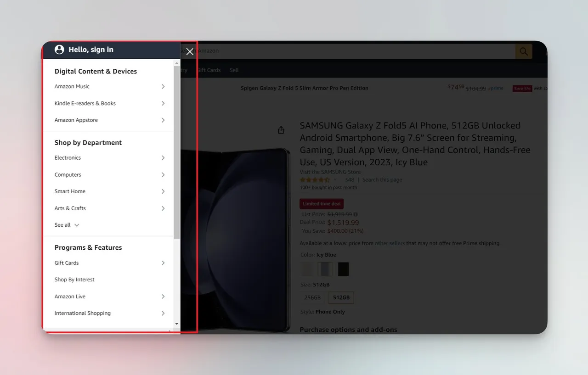Click the chevron next to Kindle E-readers & Books
Image resolution: width=588 pixels, height=375 pixels.
(x=163, y=103)
